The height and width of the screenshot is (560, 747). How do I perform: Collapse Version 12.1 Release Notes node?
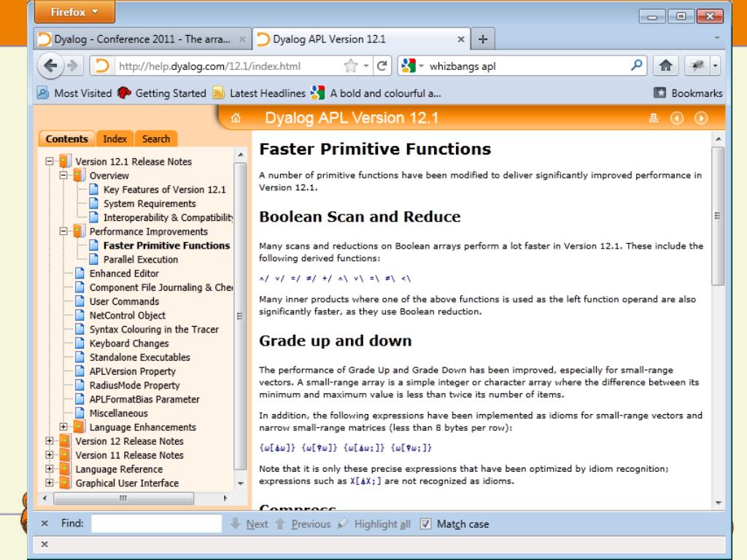pos(49,161)
